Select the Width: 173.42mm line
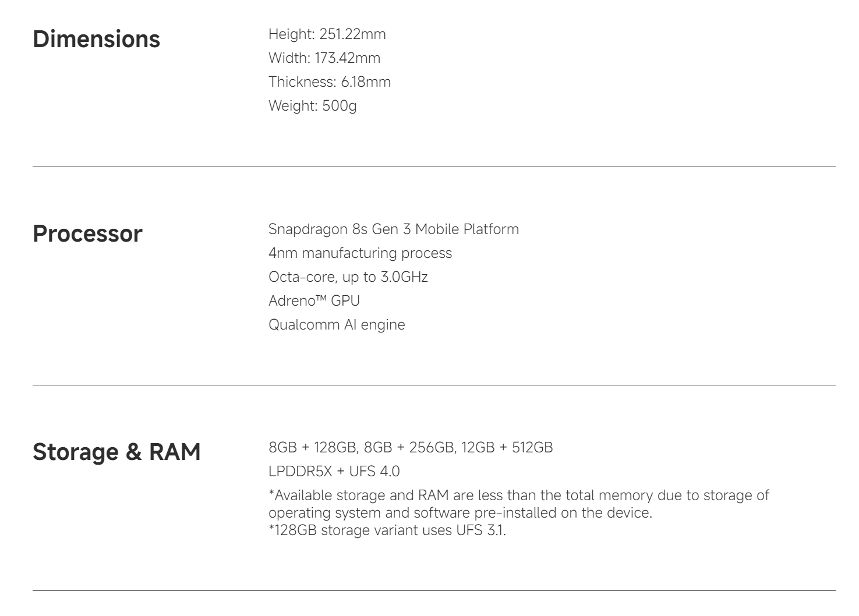859x616 pixels. click(324, 58)
